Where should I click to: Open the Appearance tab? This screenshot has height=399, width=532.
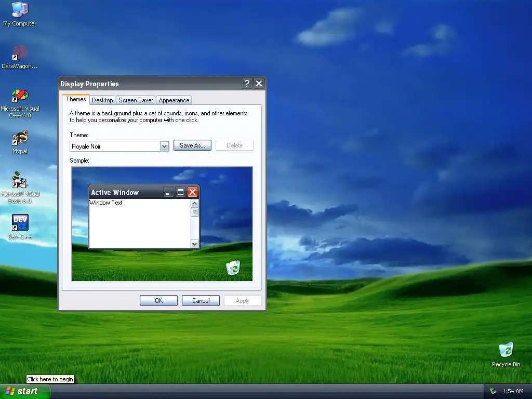pos(174,100)
